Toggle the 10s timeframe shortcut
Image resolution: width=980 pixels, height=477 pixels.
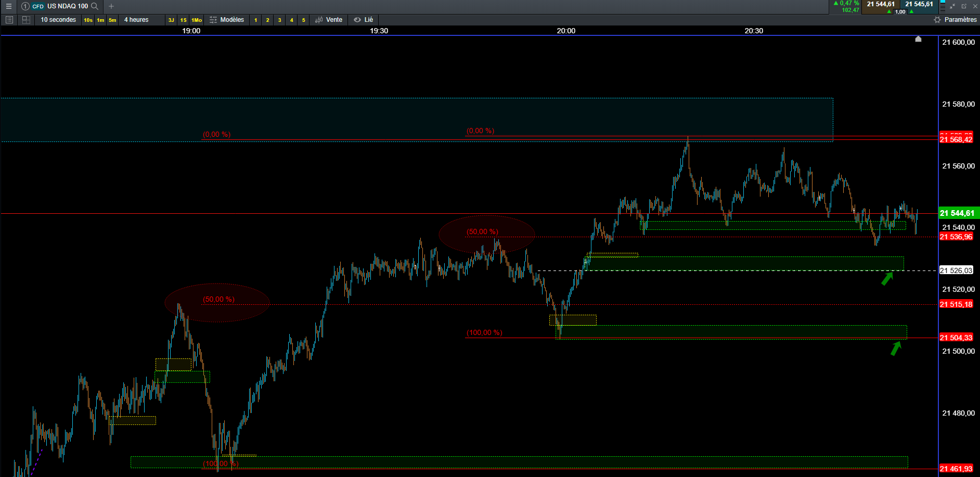click(88, 20)
